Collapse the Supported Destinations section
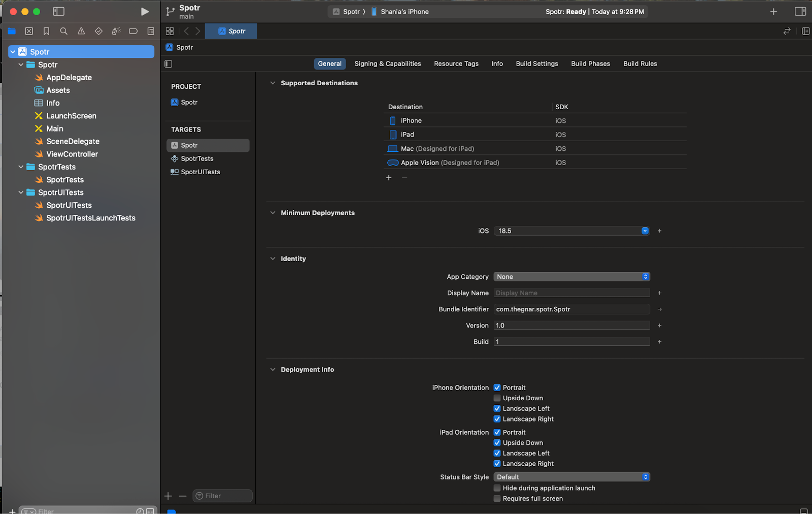812x514 pixels. tap(273, 83)
